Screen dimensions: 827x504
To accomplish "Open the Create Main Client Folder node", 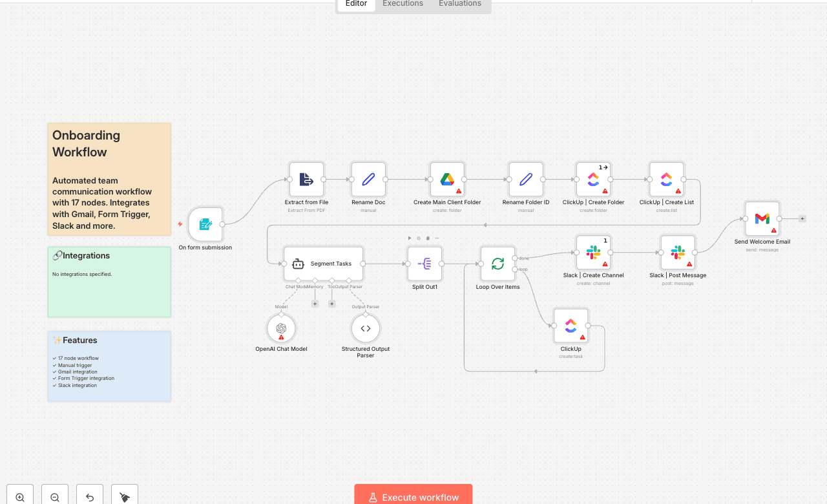I will 446,179.
